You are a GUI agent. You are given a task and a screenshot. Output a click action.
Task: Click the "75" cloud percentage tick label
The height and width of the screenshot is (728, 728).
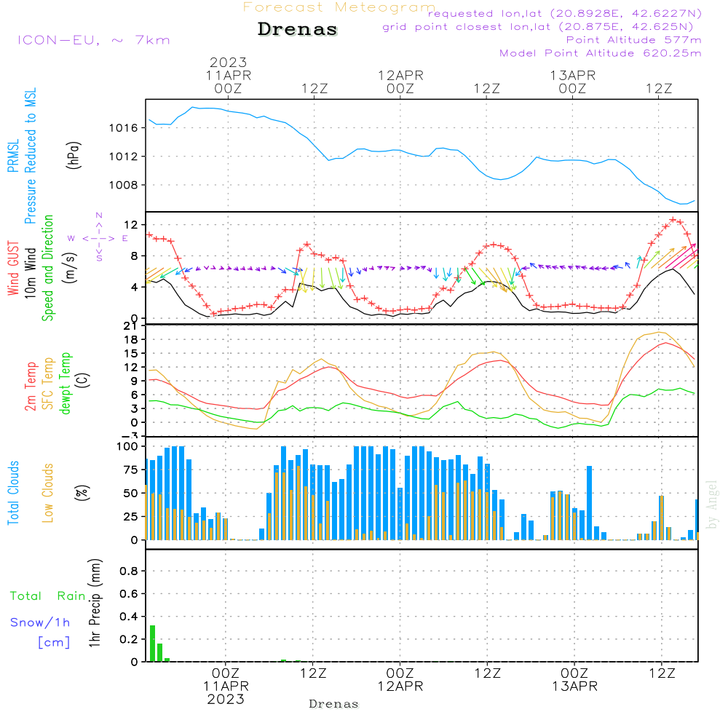pos(131,470)
